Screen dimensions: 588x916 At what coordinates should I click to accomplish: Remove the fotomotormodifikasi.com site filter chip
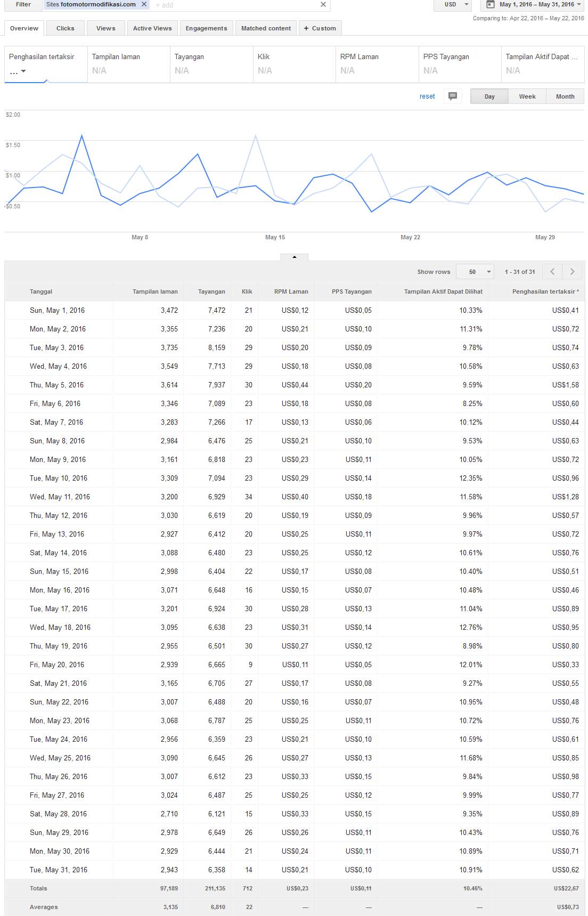coord(144,4)
